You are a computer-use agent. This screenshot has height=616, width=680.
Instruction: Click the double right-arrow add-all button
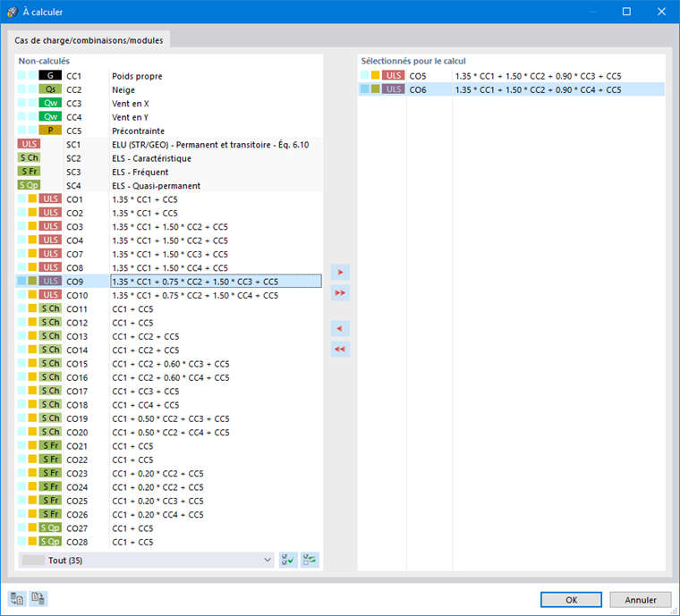pyautogui.click(x=340, y=293)
